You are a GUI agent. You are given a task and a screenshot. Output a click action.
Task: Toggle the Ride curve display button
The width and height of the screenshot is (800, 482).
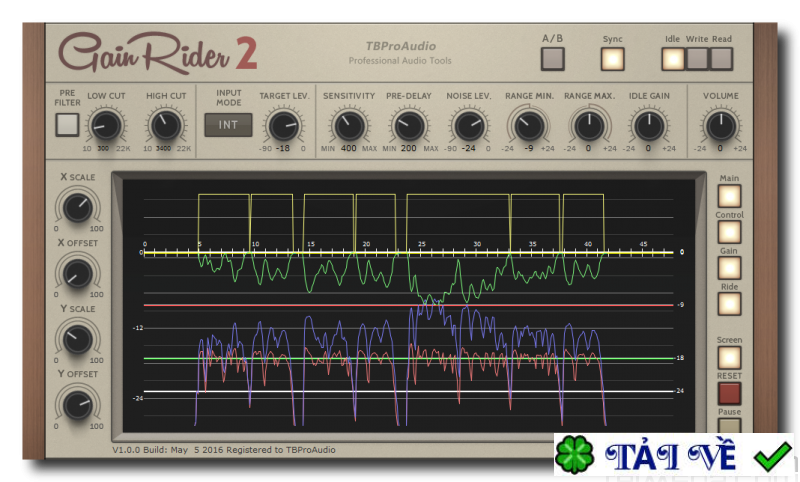tap(730, 304)
